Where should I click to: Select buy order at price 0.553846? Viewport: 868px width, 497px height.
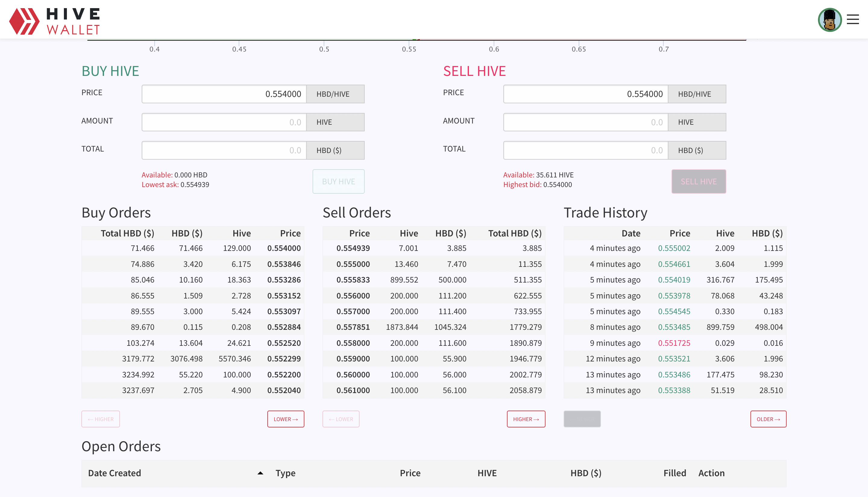tap(193, 264)
